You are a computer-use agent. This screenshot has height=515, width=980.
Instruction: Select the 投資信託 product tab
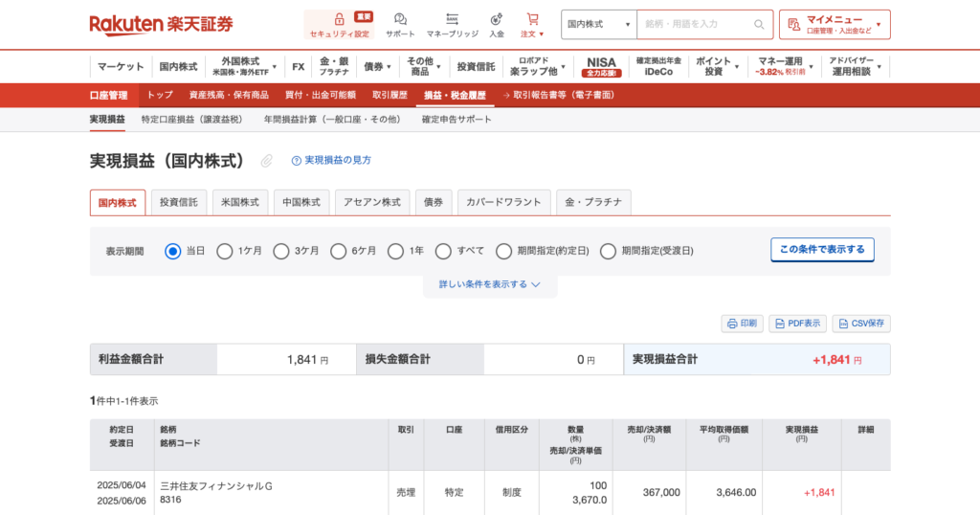coord(179,203)
